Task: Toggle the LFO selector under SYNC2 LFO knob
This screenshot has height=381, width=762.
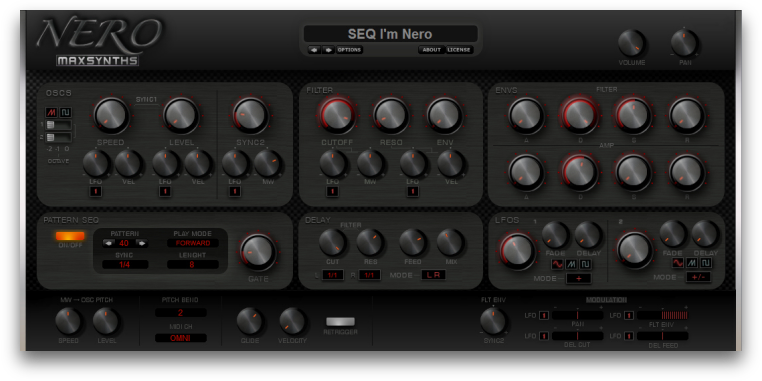Action: (x=235, y=191)
